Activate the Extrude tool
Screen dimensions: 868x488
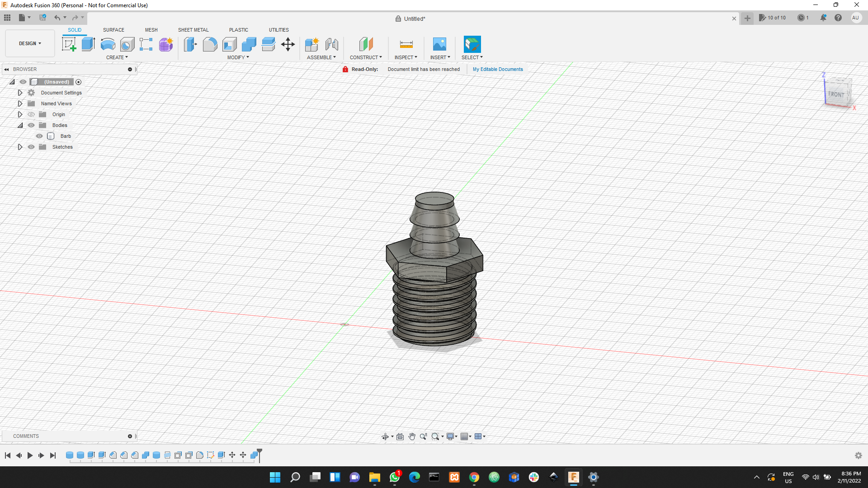tap(88, 44)
